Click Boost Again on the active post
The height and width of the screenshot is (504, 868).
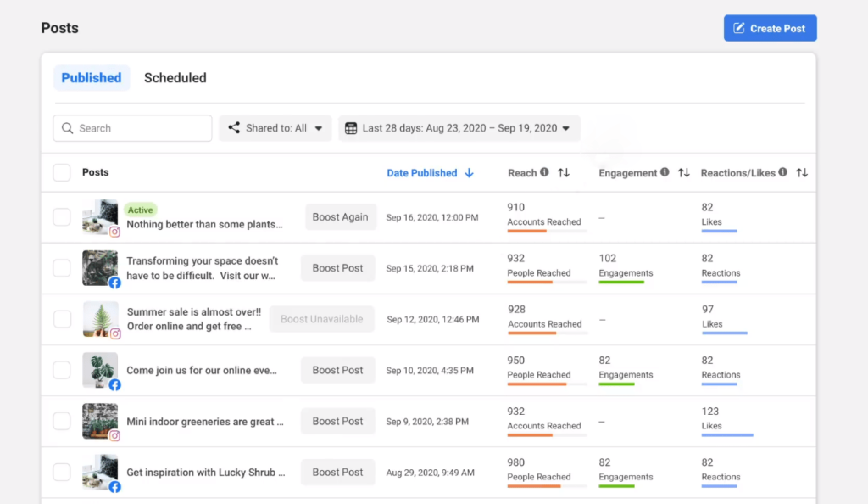point(340,217)
